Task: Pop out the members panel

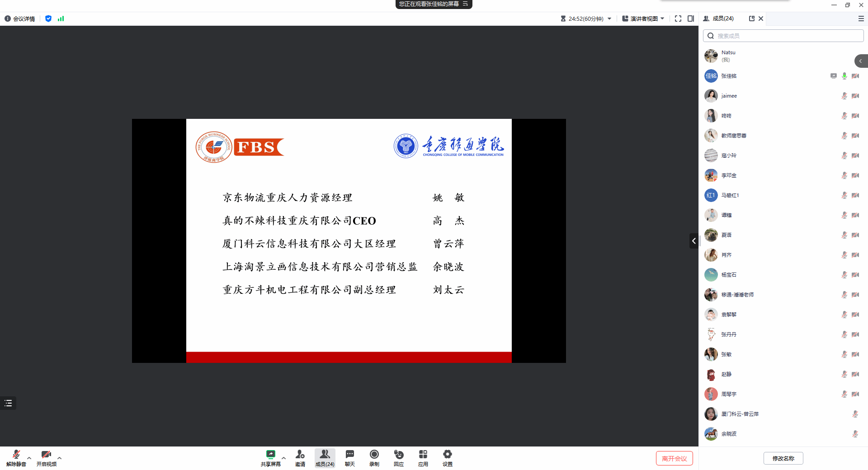Action: coord(751,19)
